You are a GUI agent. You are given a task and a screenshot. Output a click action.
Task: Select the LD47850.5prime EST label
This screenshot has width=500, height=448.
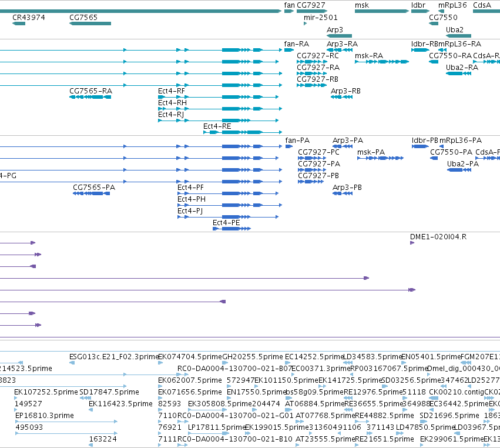pos(425,427)
